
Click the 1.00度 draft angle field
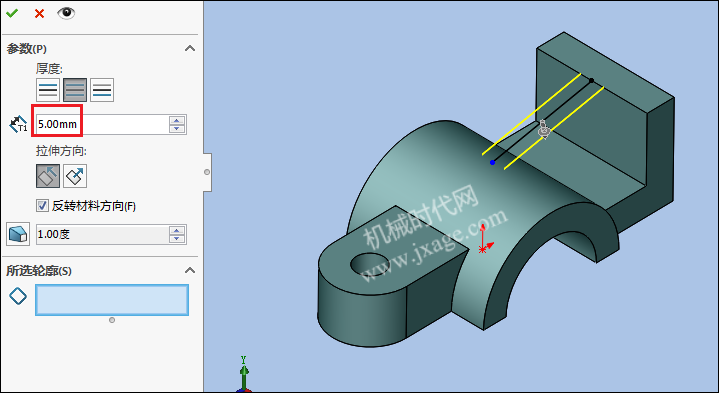point(102,234)
